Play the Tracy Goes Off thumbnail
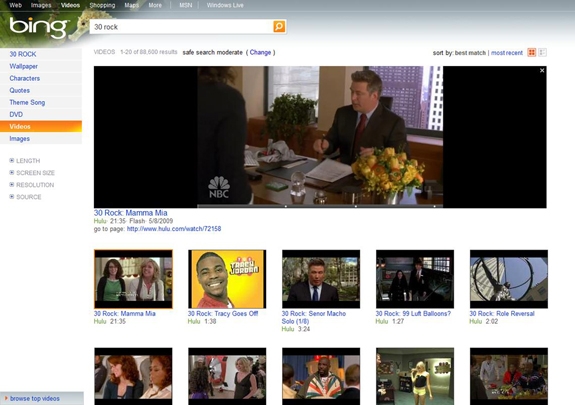This screenshot has width=575, height=405. tap(227, 279)
